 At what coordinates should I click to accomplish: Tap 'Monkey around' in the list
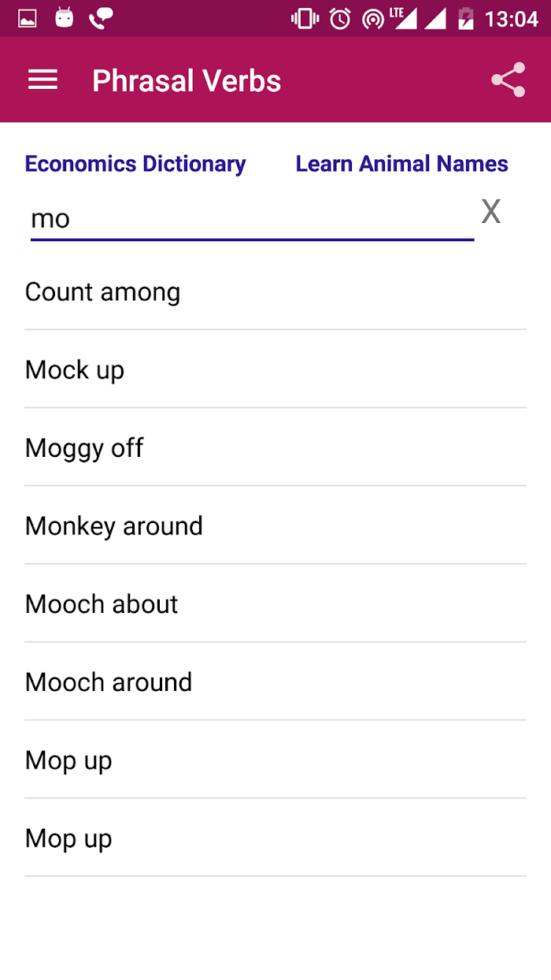(x=275, y=525)
